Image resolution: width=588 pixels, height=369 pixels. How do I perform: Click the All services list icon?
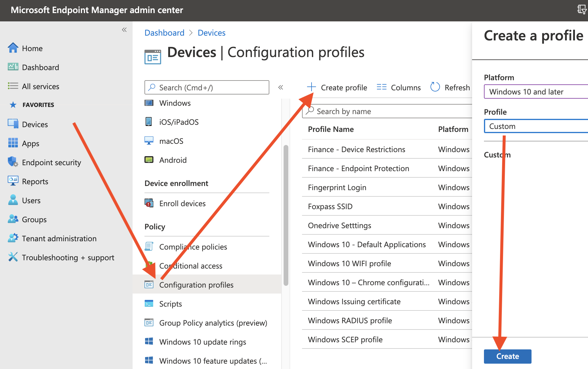pyautogui.click(x=13, y=86)
